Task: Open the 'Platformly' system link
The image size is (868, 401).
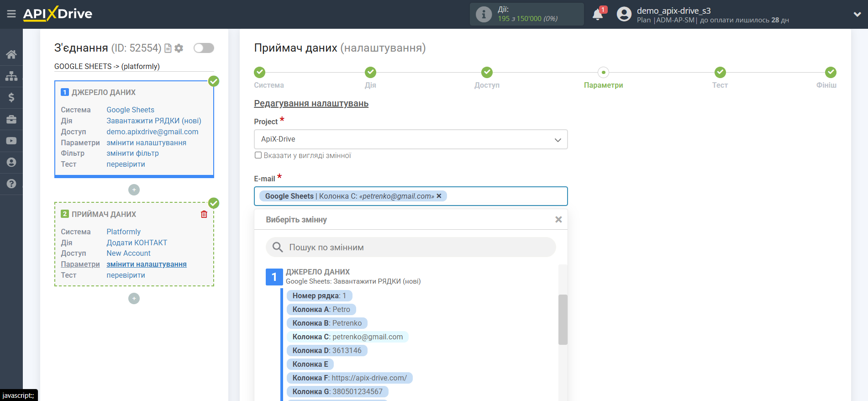Action: pos(123,232)
